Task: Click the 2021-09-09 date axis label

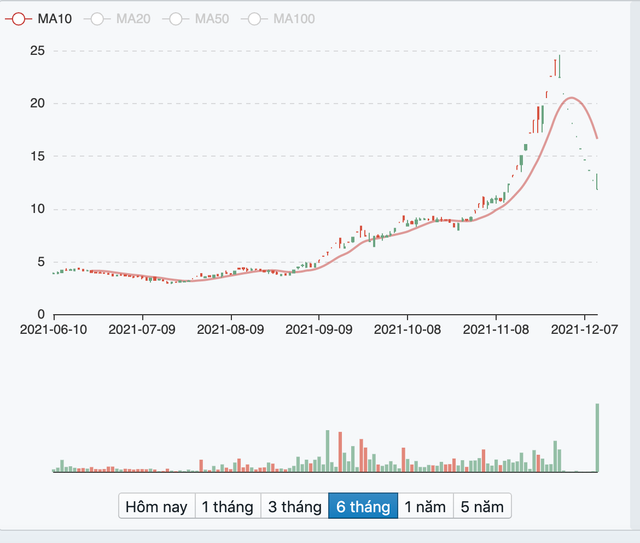Action: pos(320,327)
